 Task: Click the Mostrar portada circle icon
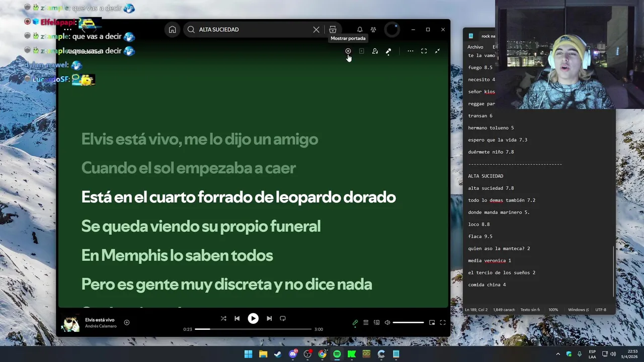point(348,51)
